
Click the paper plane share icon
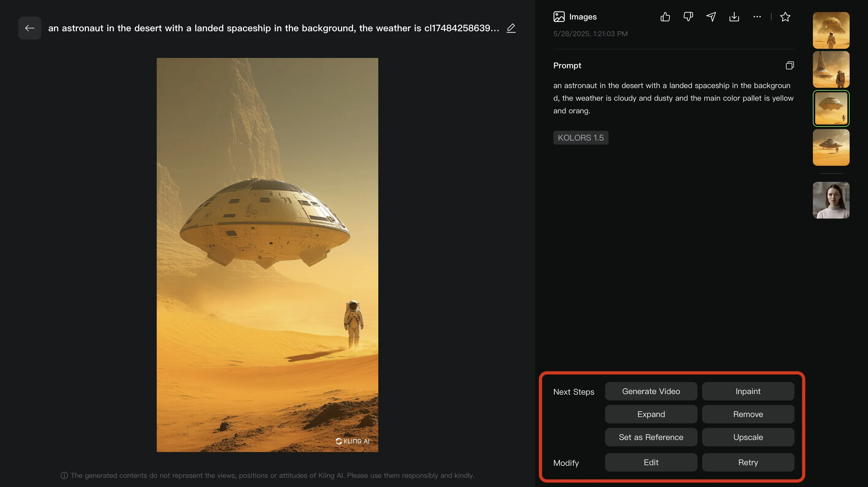[x=711, y=17]
